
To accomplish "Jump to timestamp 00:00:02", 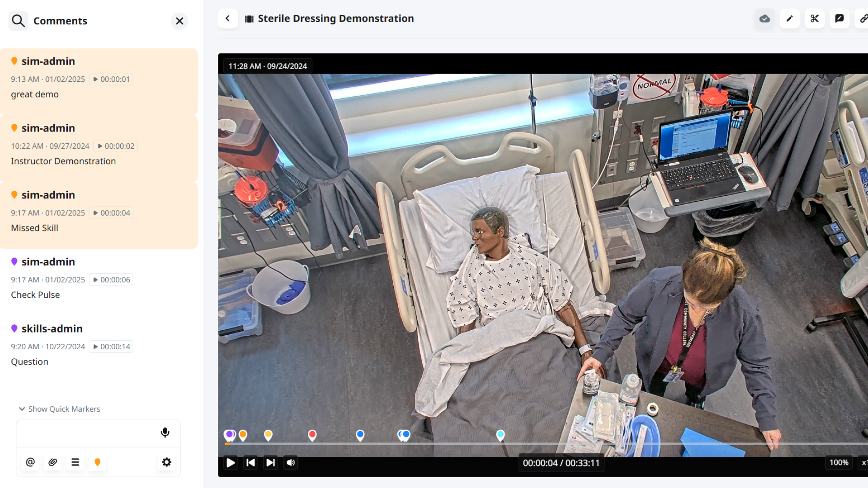I will coord(116,146).
